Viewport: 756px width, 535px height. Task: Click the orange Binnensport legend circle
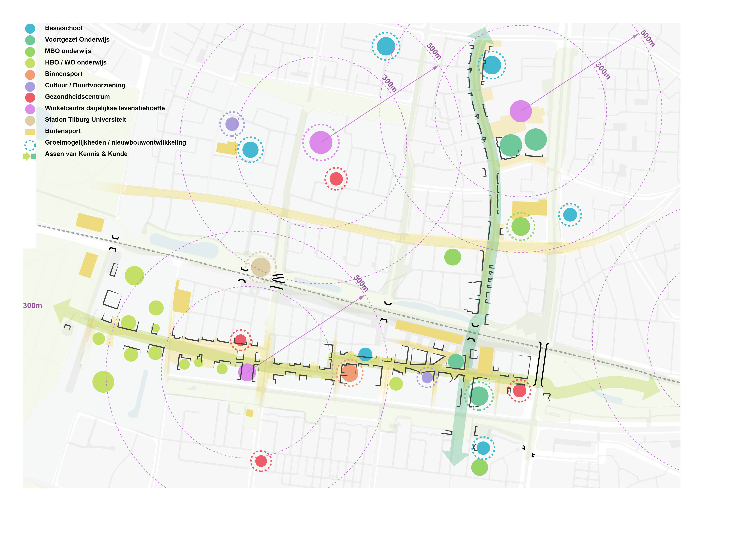coord(30,74)
